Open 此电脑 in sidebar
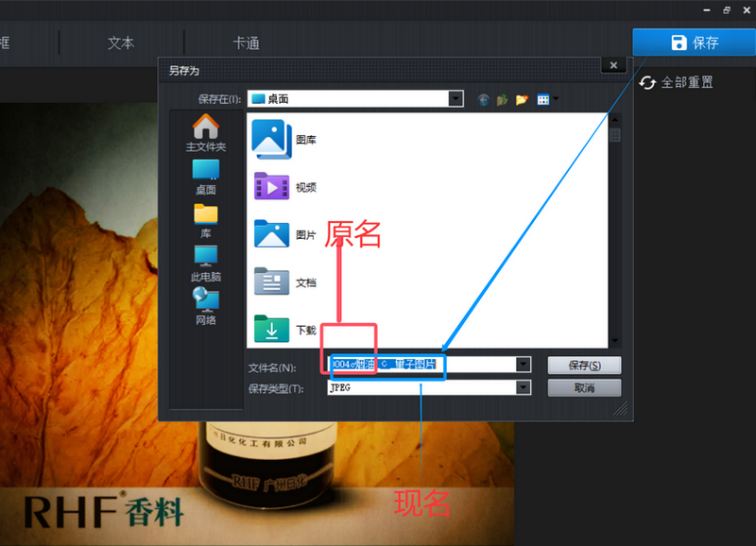This screenshot has height=546, width=756. click(205, 264)
